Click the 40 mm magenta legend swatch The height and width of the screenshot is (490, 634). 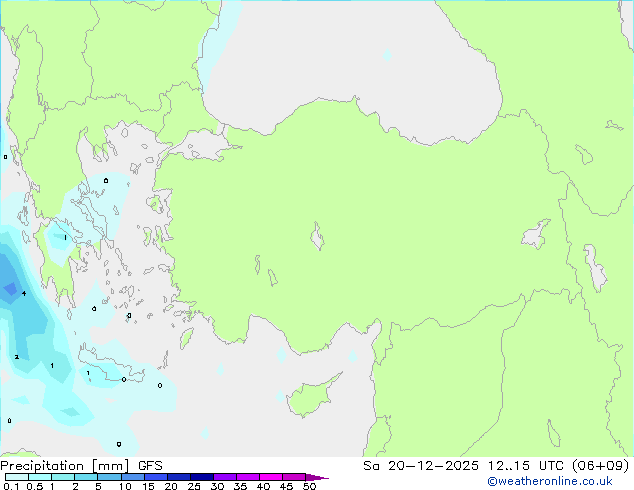tap(271, 477)
